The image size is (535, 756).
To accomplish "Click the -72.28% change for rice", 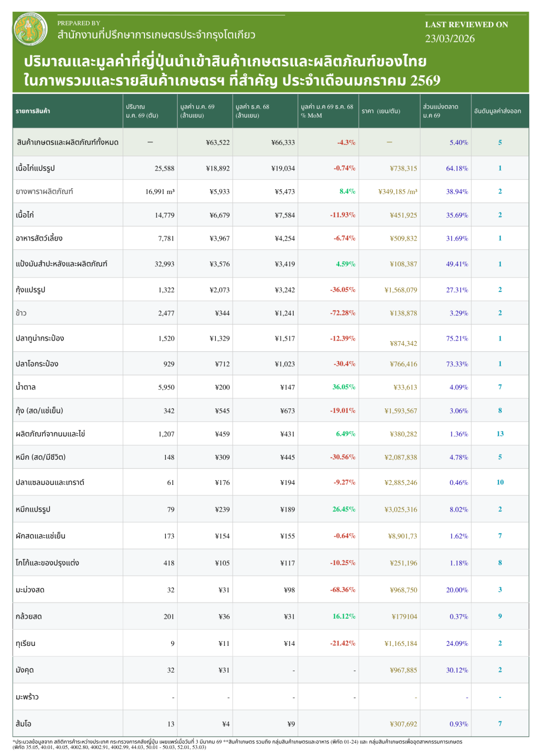I will point(342,313).
